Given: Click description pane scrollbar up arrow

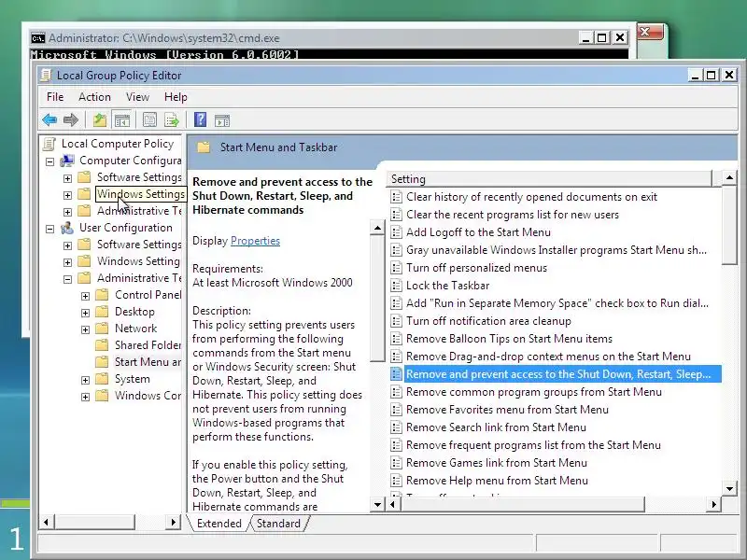Looking at the screenshot, I should point(377,228).
